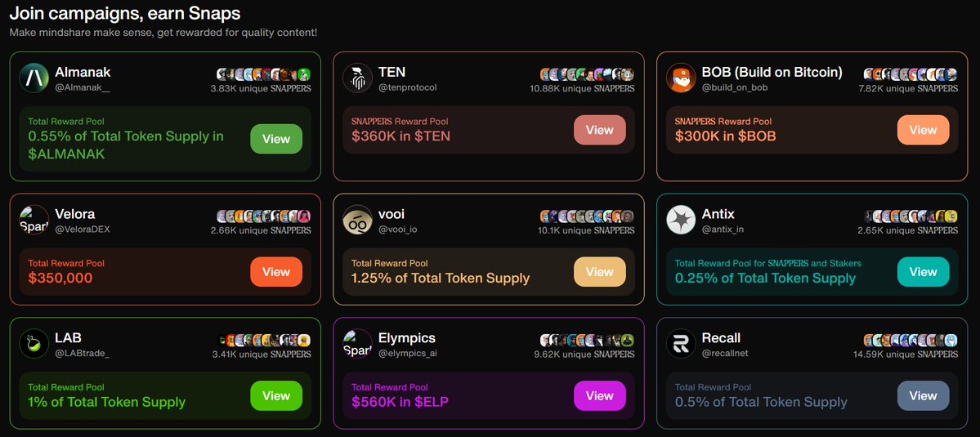The image size is (980, 437).
Task: Click View on the TEN campaign
Action: [600, 130]
